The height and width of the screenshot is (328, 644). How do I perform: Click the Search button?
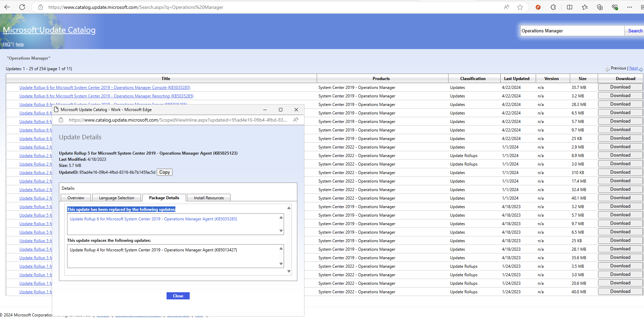point(635,31)
